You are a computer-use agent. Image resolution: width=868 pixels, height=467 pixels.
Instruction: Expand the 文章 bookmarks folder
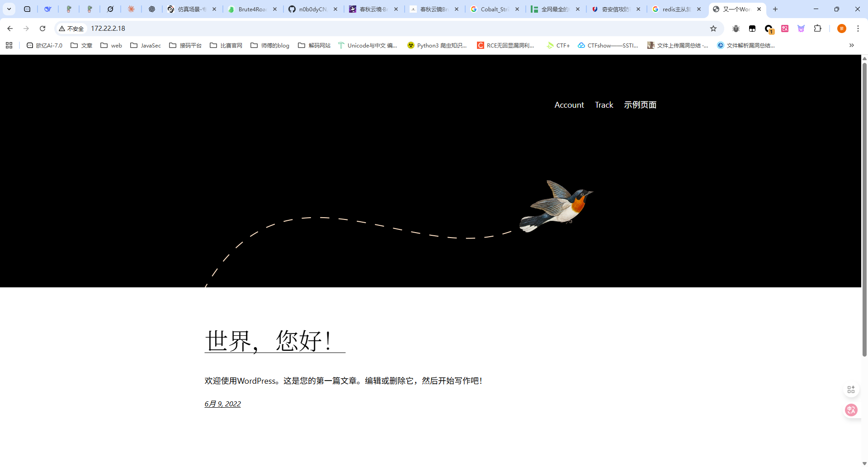tap(81, 45)
